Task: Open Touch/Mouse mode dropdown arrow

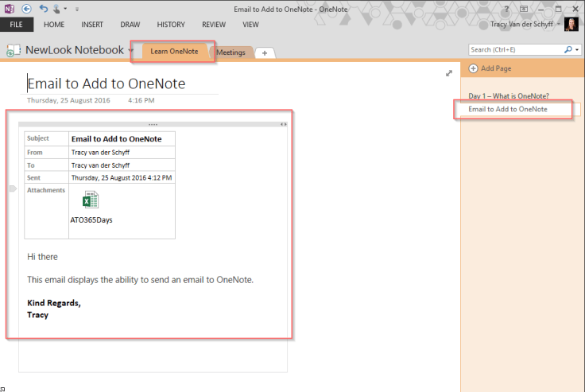Action: pos(65,9)
